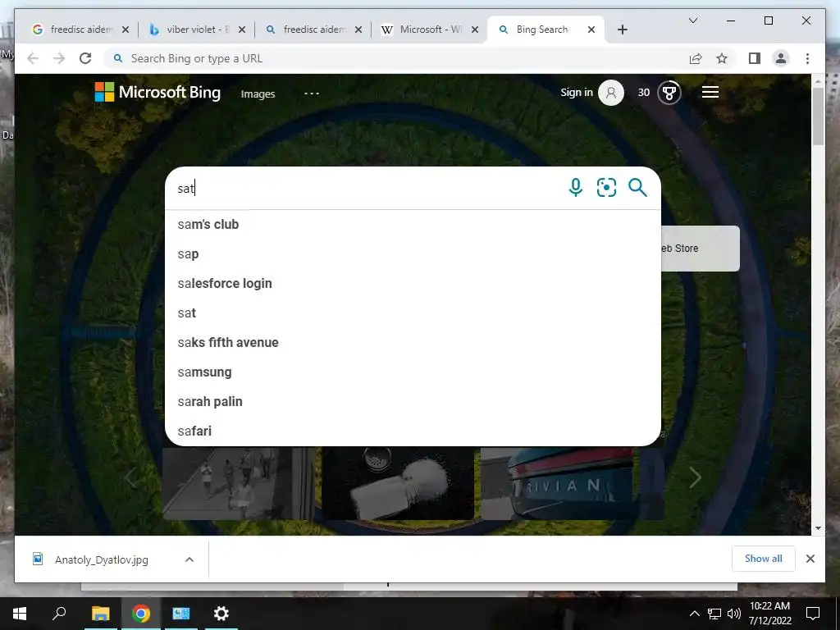Select suggestion salesforce login
The image size is (840, 630).
coord(413,283)
